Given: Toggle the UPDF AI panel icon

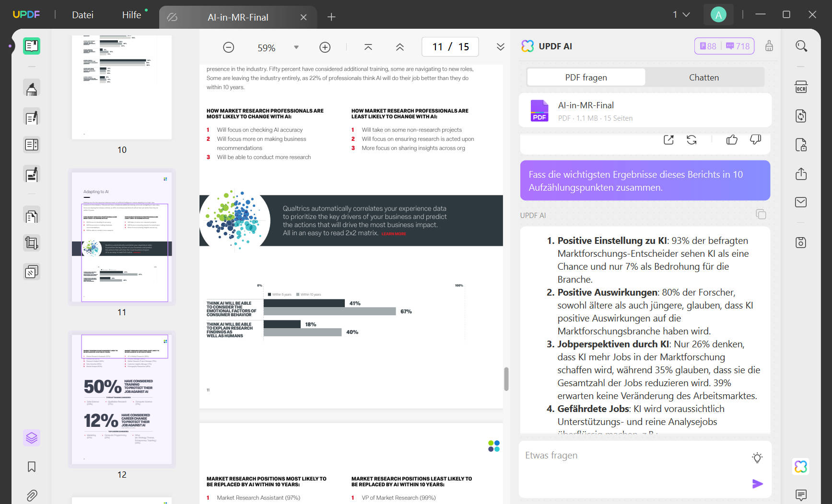Looking at the screenshot, I should click(801, 467).
